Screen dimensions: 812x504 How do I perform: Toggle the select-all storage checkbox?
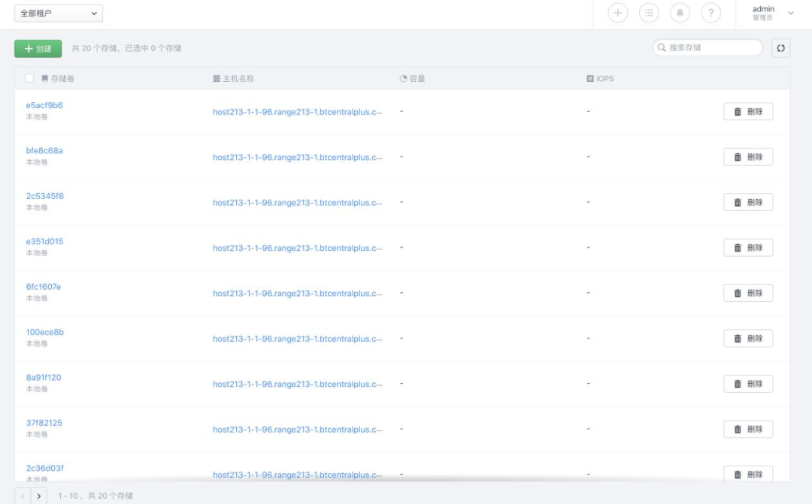tap(29, 78)
